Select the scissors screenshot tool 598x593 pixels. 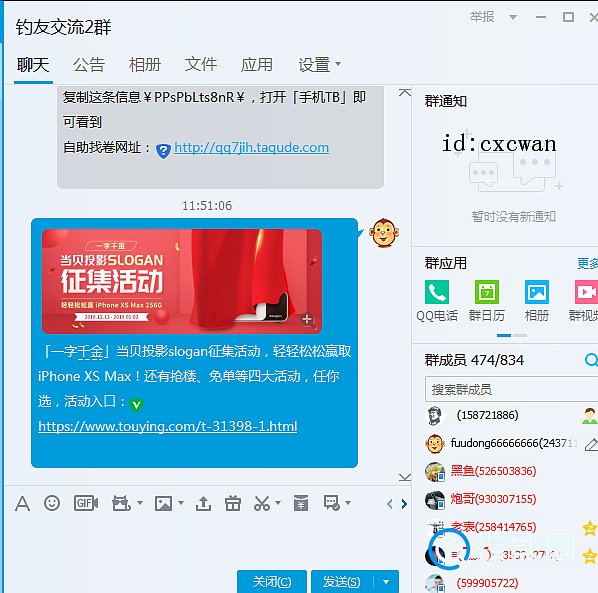[x=262, y=503]
